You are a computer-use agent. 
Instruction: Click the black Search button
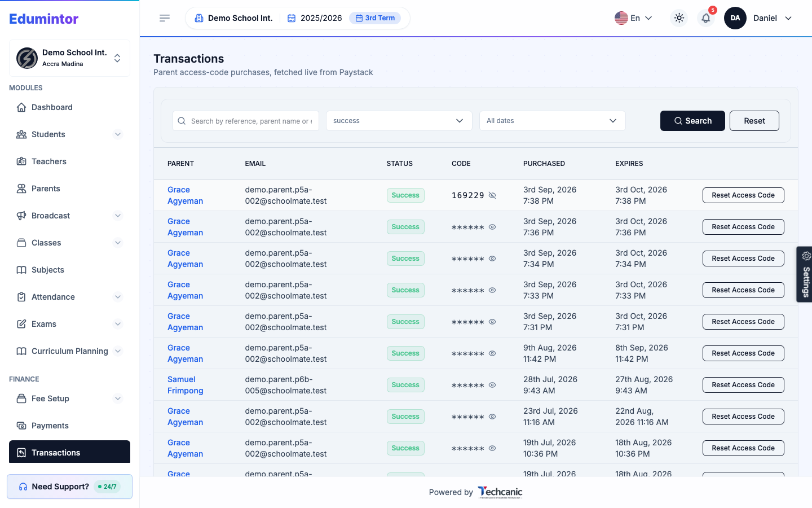click(692, 121)
